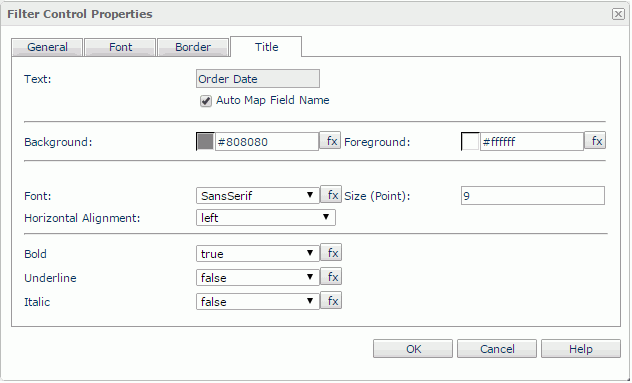Click the Size (Point) input field
Image resolution: width=632 pixels, height=383 pixels.
click(x=533, y=196)
